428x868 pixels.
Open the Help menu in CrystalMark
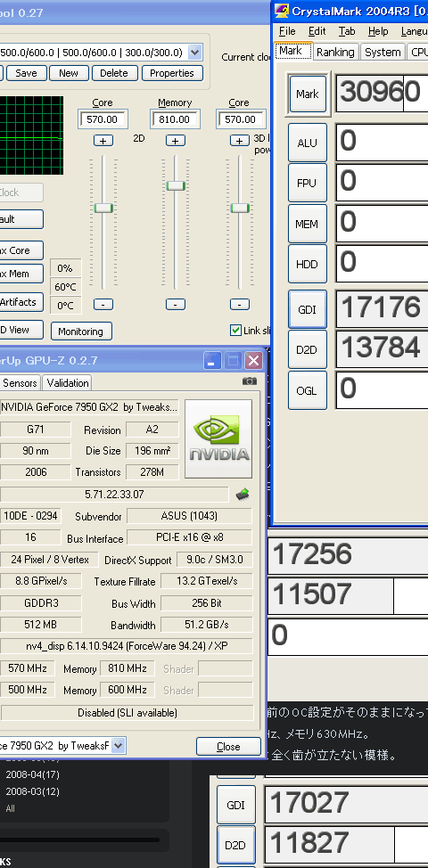click(378, 31)
